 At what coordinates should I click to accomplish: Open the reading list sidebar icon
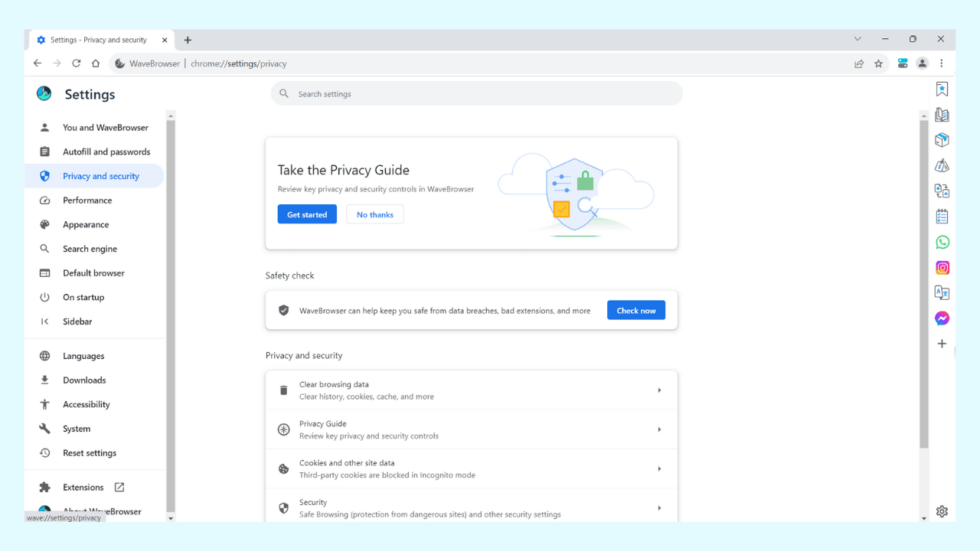click(942, 114)
